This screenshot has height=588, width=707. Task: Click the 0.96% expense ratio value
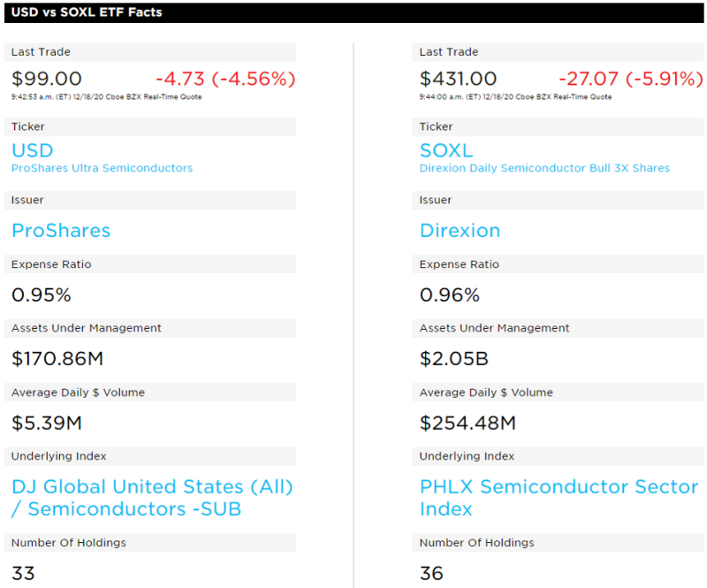click(x=449, y=294)
